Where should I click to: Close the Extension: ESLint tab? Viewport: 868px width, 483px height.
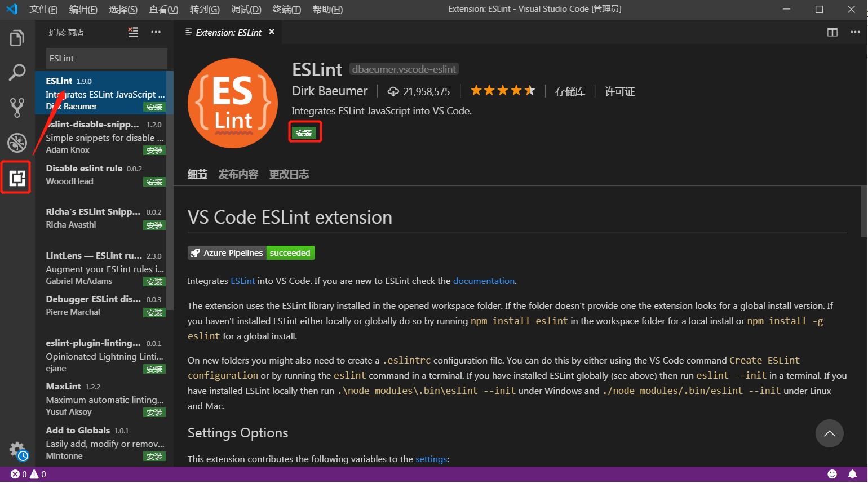tap(272, 32)
